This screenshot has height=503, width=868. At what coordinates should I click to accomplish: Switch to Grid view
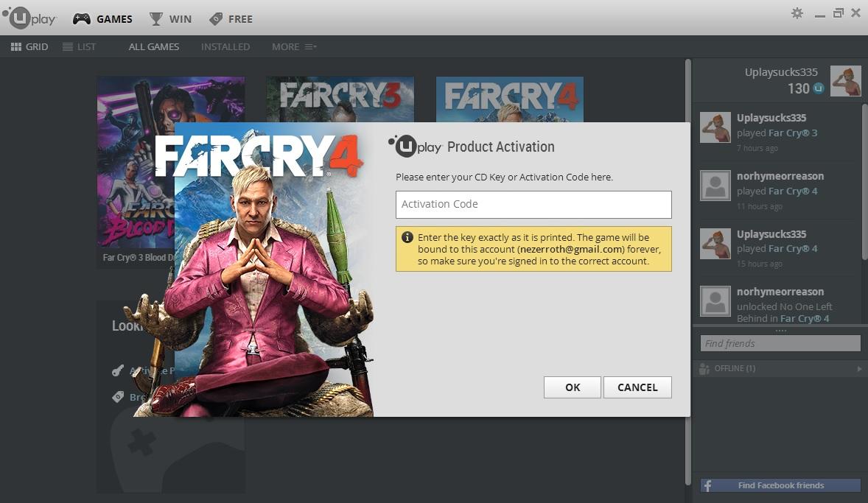tap(29, 46)
